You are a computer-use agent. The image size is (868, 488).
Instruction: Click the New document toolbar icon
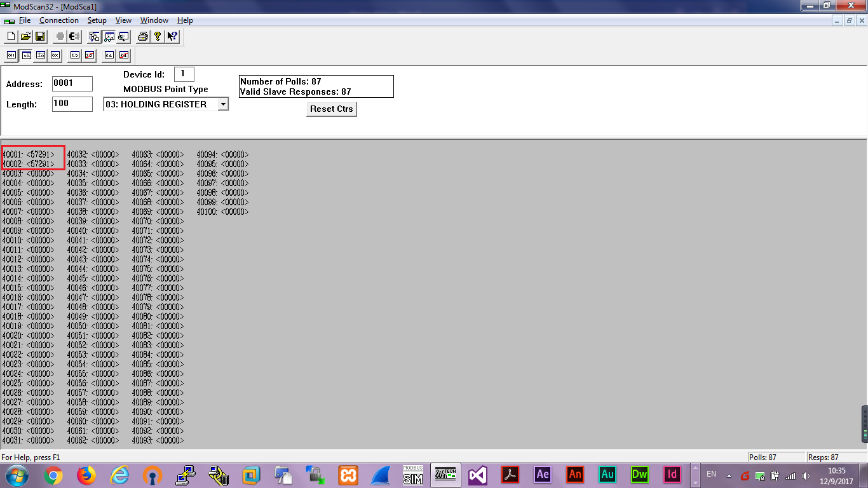[x=11, y=37]
